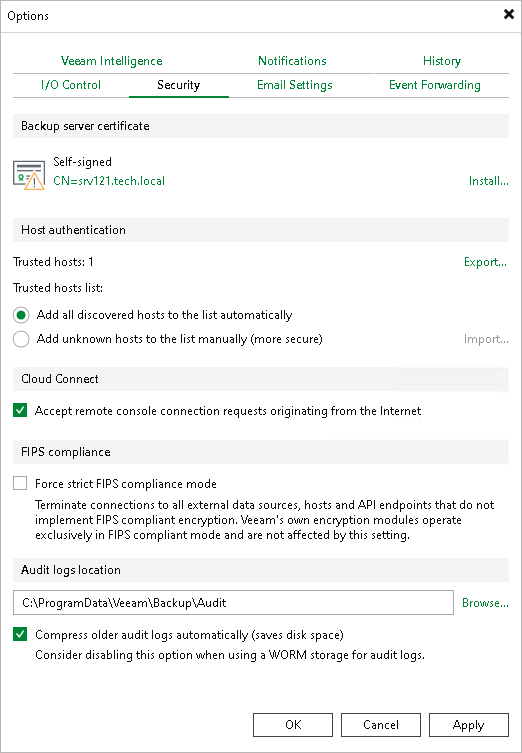Confirm settings with the OK button
Screen dimensions: 522x753
coord(293,725)
